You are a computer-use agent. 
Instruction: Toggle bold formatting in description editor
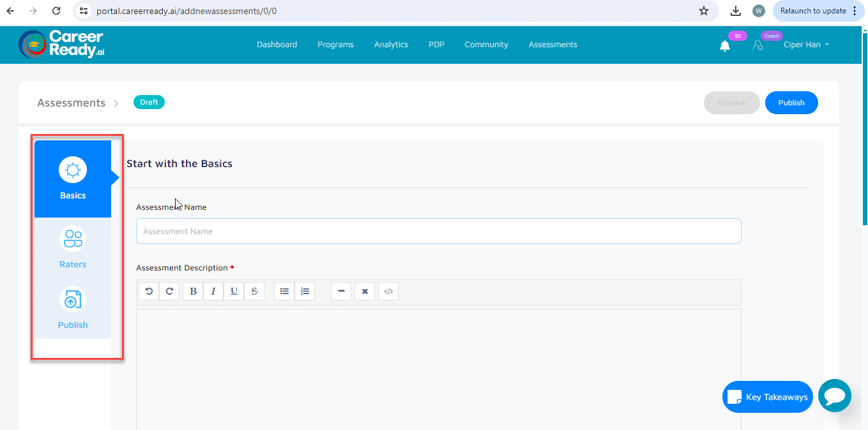(x=193, y=292)
